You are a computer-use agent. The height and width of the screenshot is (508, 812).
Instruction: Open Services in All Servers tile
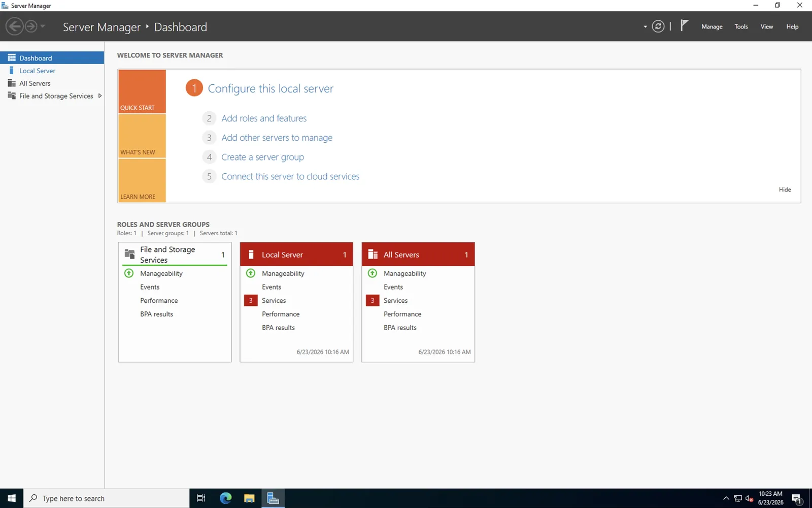tap(396, 301)
